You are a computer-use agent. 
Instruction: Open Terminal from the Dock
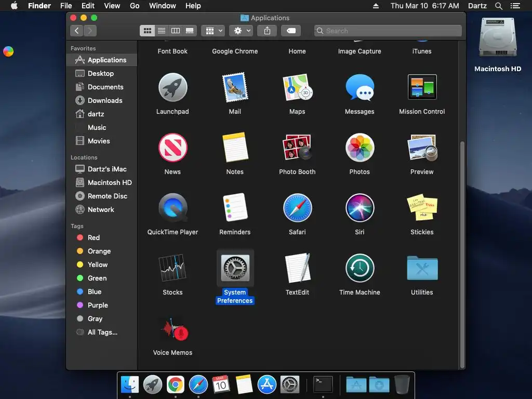(x=323, y=385)
